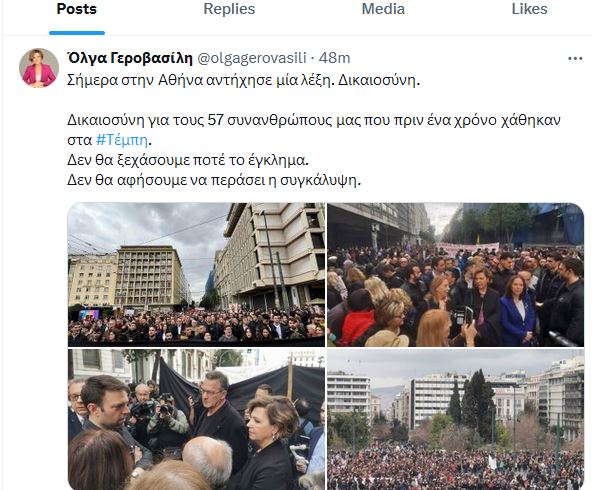Open the Όλγα Γεροβασίλη display name link
Viewport: 592px width, 490px height.
click(130, 58)
